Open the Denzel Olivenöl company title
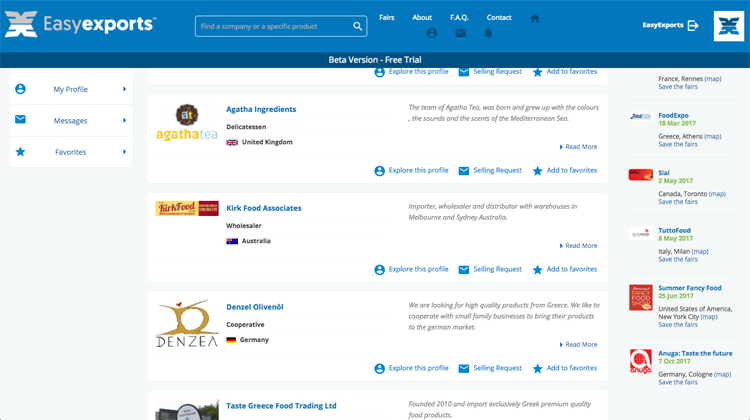This screenshot has height=420, width=750. click(255, 307)
